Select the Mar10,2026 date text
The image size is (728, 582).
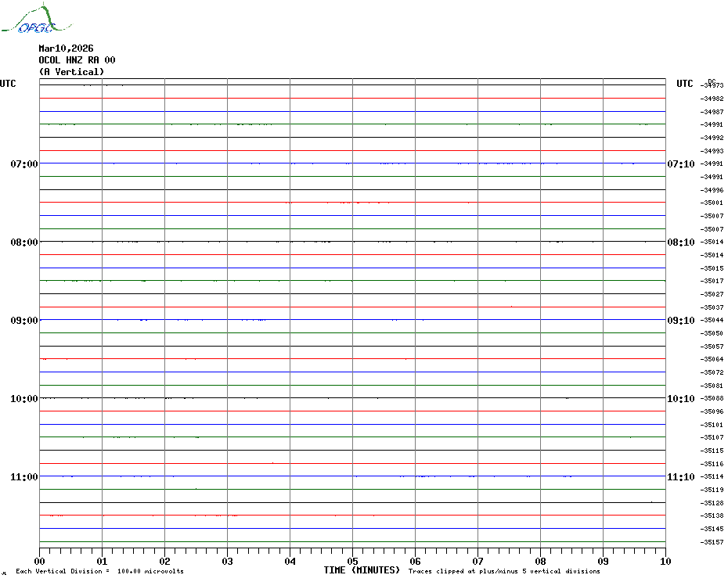click(x=66, y=48)
